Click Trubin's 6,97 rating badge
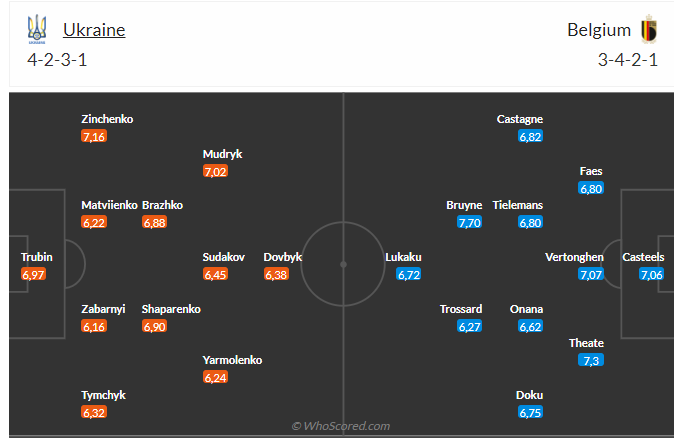Viewport: 674px width, 438px height. click(x=33, y=274)
